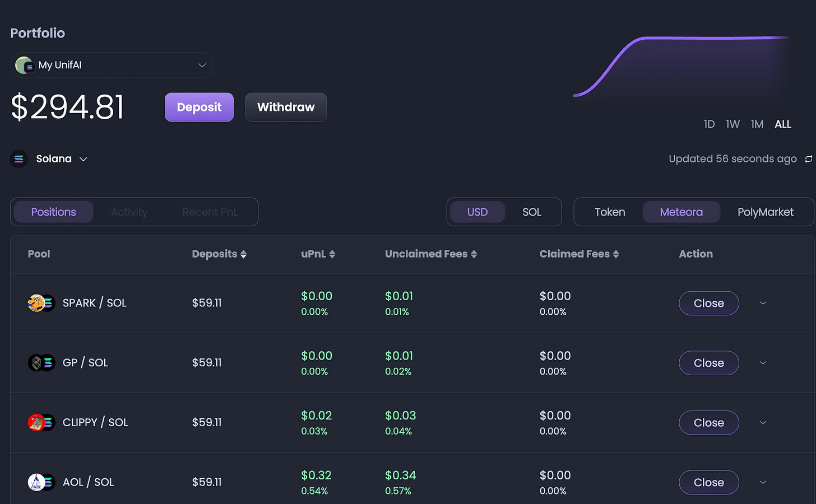Click the Portfolio heading
Screen dimensions: 816x504
38,33
